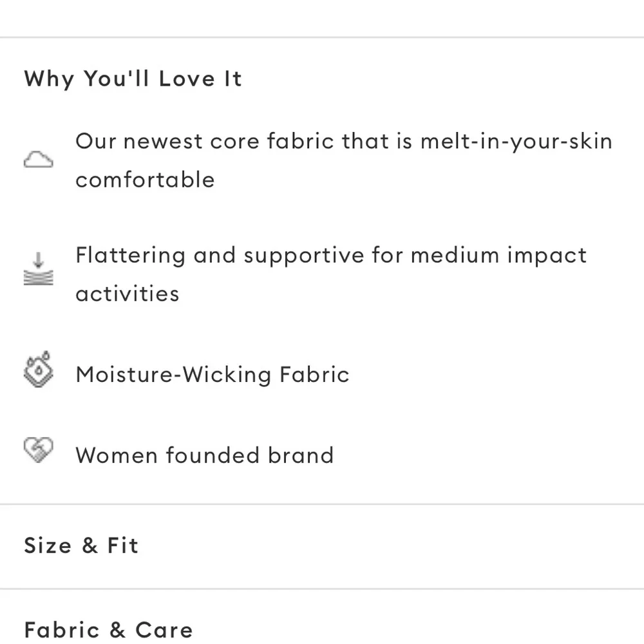Click the word activities
The image size is (644, 644).
[128, 293]
